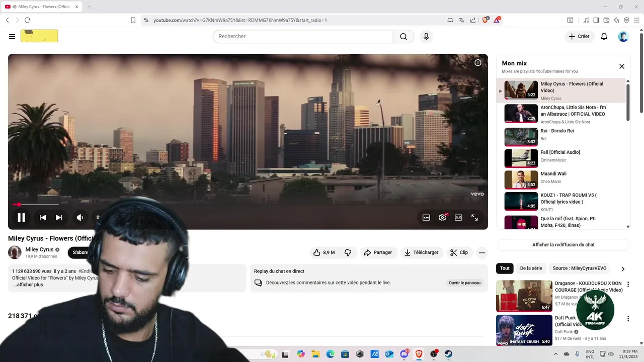Close the Mon mix playlist panel
Viewport: 644px width, 362px height.
pos(622,66)
